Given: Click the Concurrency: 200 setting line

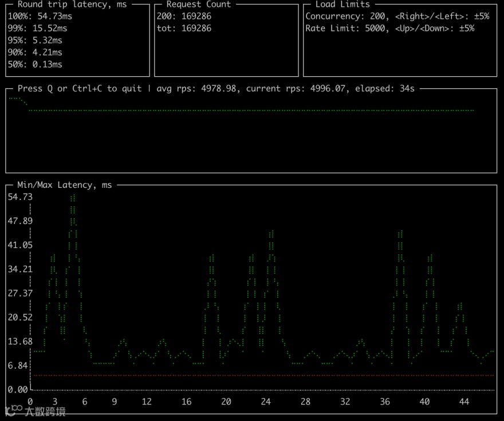Looking at the screenshot, I should pos(397,16).
